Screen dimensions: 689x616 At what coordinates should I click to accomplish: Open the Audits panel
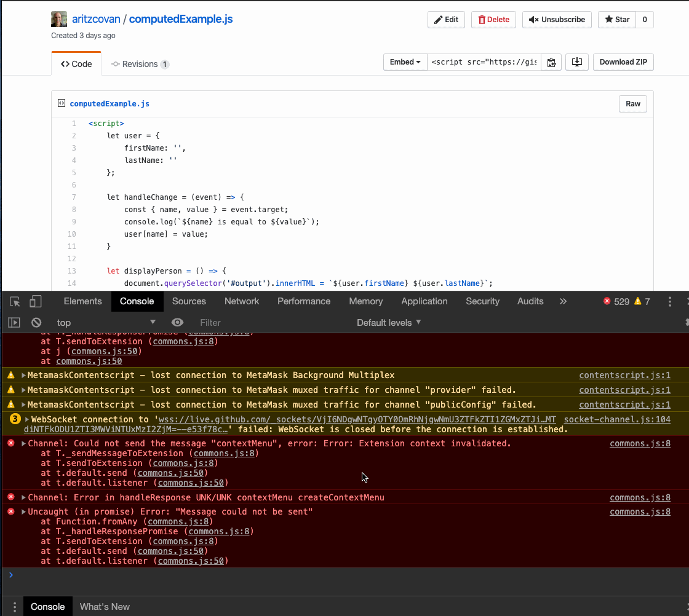point(530,301)
